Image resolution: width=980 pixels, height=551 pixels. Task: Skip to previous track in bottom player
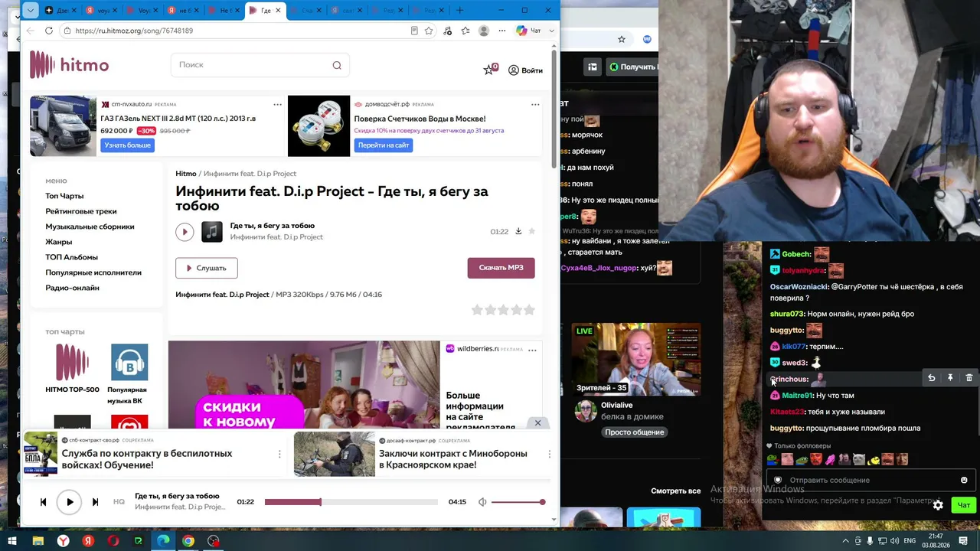coord(43,502)
